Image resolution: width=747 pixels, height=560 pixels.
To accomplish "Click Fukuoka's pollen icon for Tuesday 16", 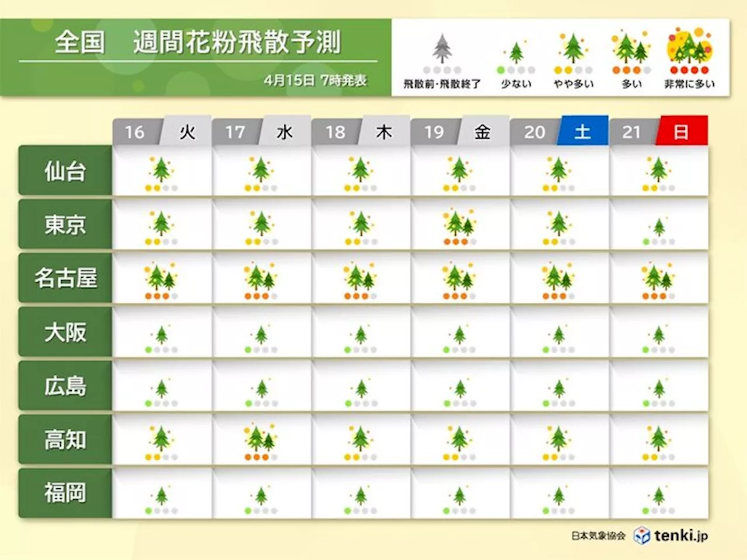I will [162, 501].
